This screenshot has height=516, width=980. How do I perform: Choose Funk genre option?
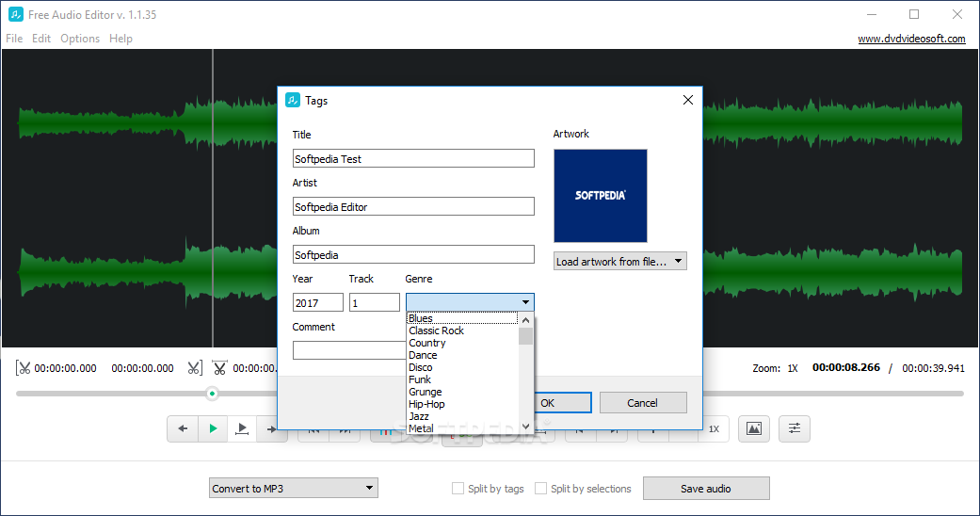tap(462, 379)
